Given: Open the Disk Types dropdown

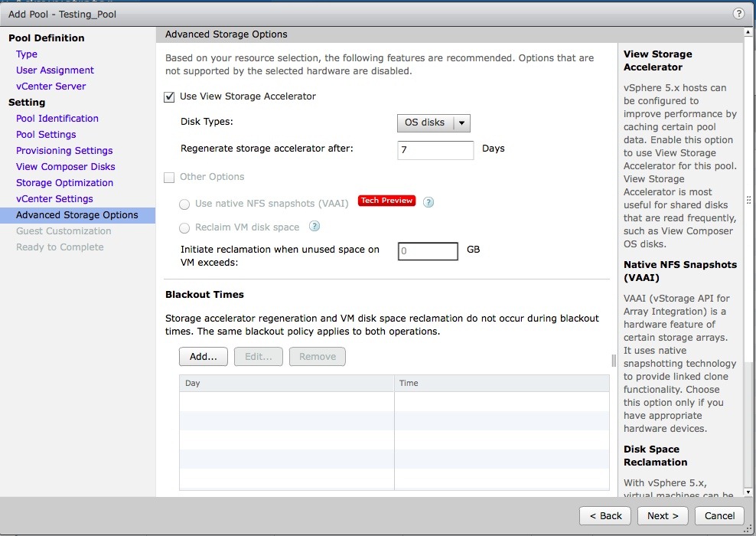Looking at the screenshot, I should point(433,123).
